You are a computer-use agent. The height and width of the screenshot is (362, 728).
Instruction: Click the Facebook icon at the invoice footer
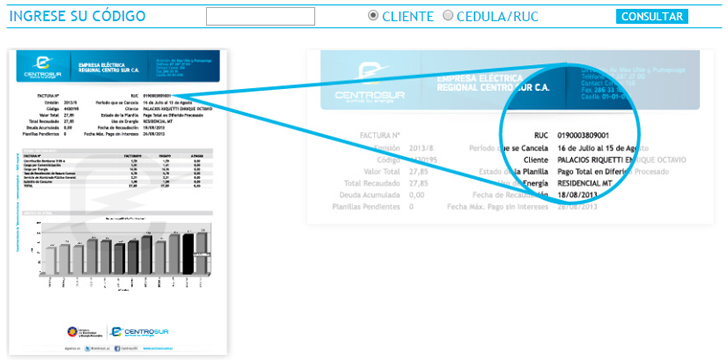[x=117, y=349]
